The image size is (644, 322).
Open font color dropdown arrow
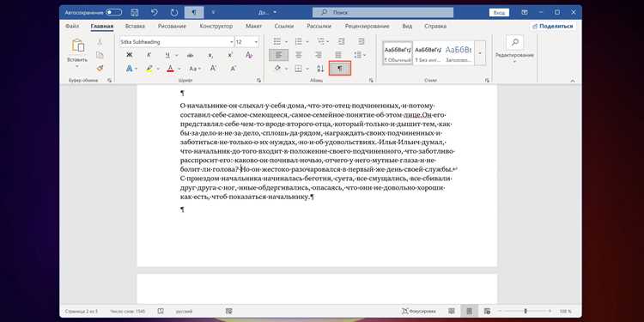coord(179,69)
